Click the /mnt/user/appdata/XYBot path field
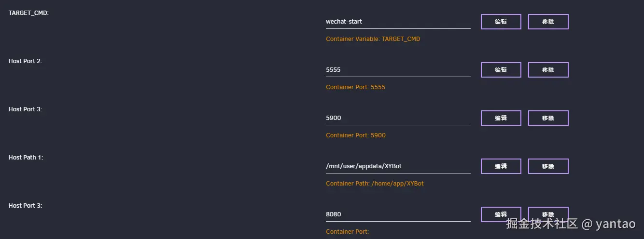The image size is (644, 239). point(398,166)
